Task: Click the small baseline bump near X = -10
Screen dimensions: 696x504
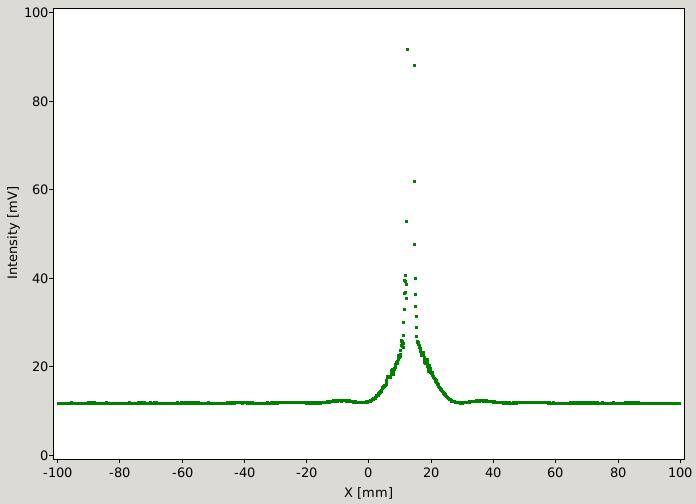Action: tap(340, 401)
